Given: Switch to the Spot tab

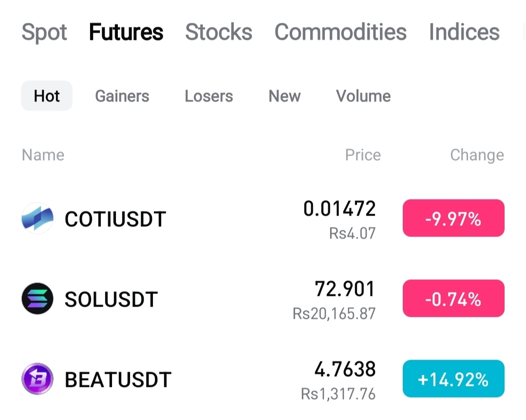Looking at the screenshot, I should click(x=44, y=33).
